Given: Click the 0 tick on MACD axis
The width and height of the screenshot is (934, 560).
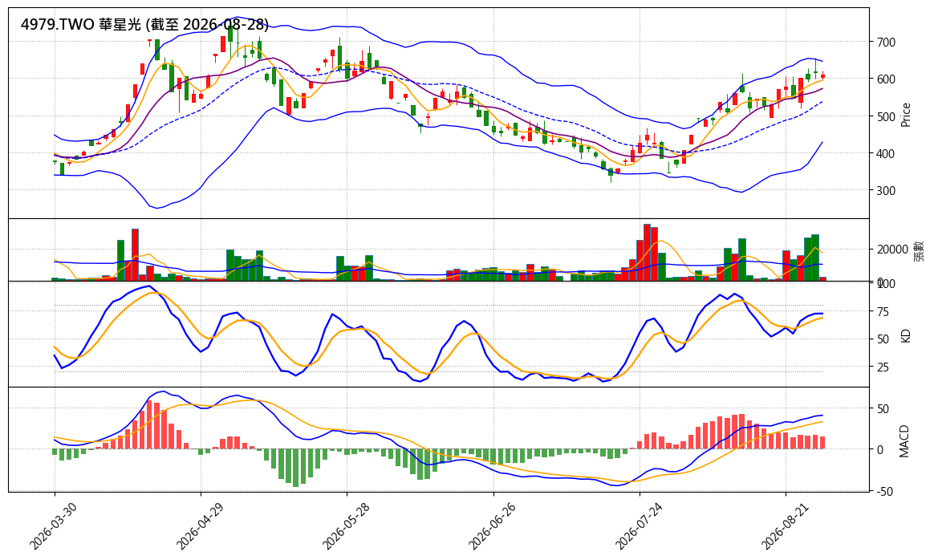Looking at the screenshot, I should 880,450.
